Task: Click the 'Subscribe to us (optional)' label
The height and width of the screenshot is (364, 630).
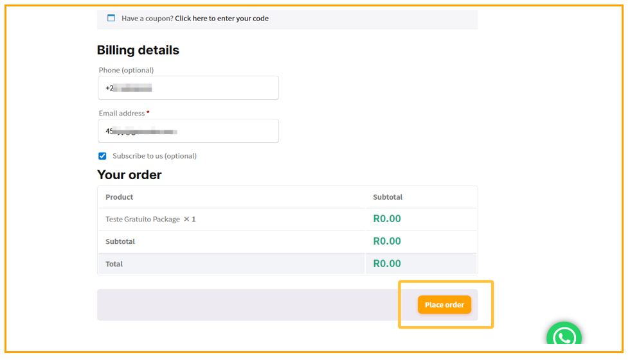Action: pos(154,156)
